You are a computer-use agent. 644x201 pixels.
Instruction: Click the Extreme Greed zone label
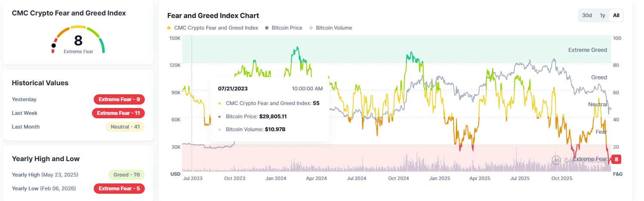[587, 50]
